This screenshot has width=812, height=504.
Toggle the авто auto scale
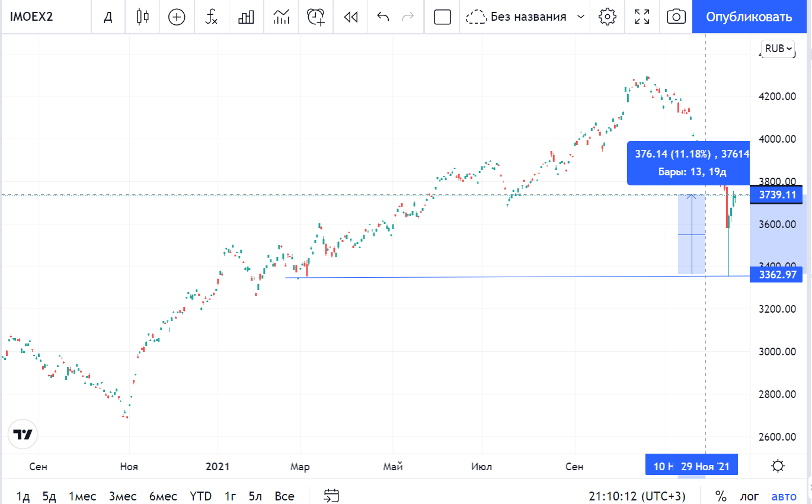point(784,496)
